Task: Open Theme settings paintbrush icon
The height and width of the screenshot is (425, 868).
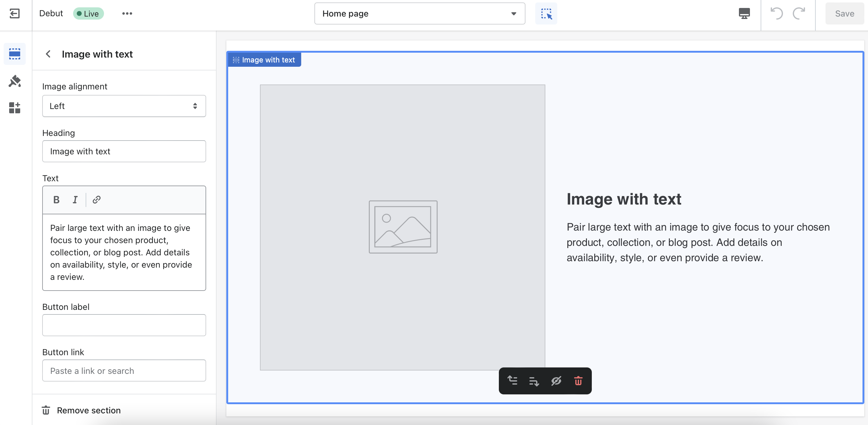Action: 14,81
